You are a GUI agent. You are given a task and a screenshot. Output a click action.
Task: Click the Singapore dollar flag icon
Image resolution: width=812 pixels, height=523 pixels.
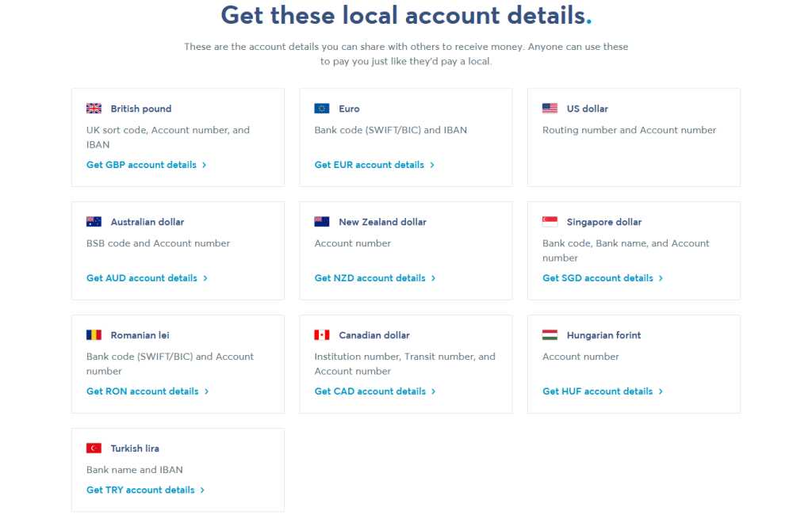(550, 222)
